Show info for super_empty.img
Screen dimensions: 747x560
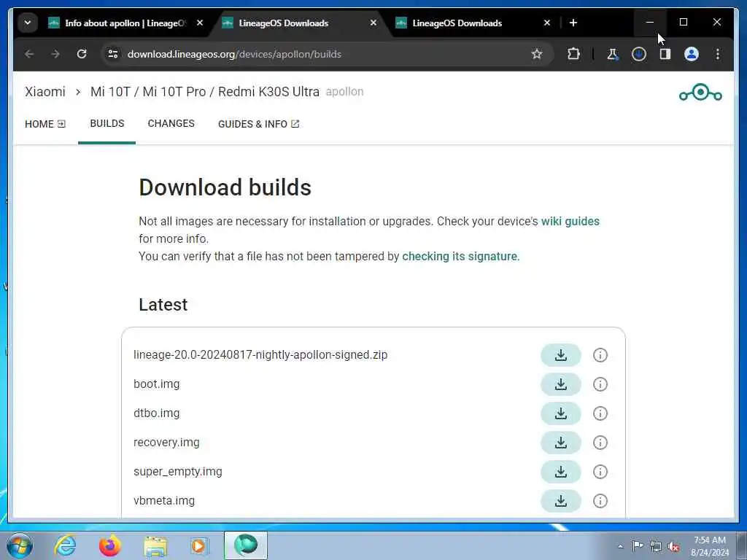click(600, 472)
